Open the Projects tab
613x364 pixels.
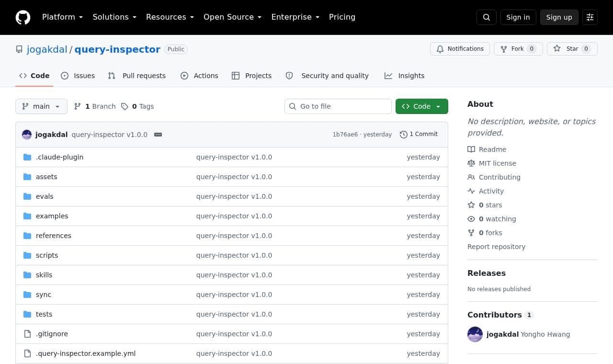pyautogui.click(x=251, y=76)
